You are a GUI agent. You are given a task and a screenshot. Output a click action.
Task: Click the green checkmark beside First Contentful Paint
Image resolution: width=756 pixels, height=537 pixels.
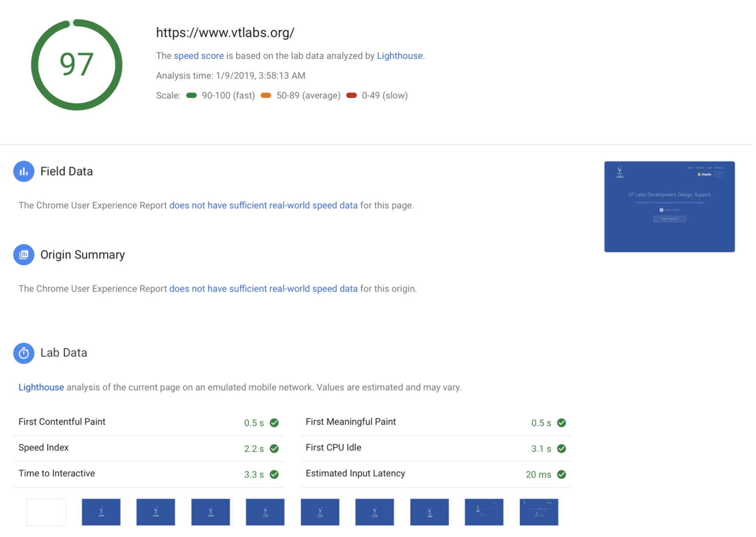pyautogui.click(x=274, y=423)
